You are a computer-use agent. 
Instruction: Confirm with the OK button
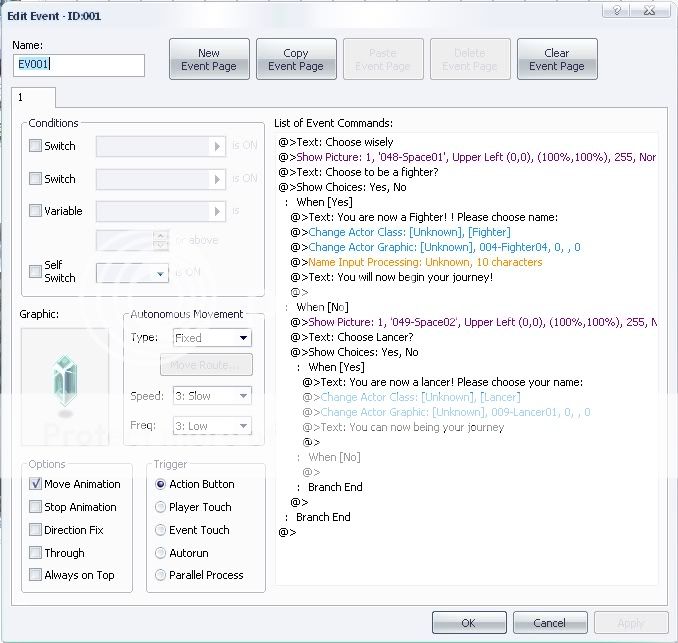tap(469, 622)
